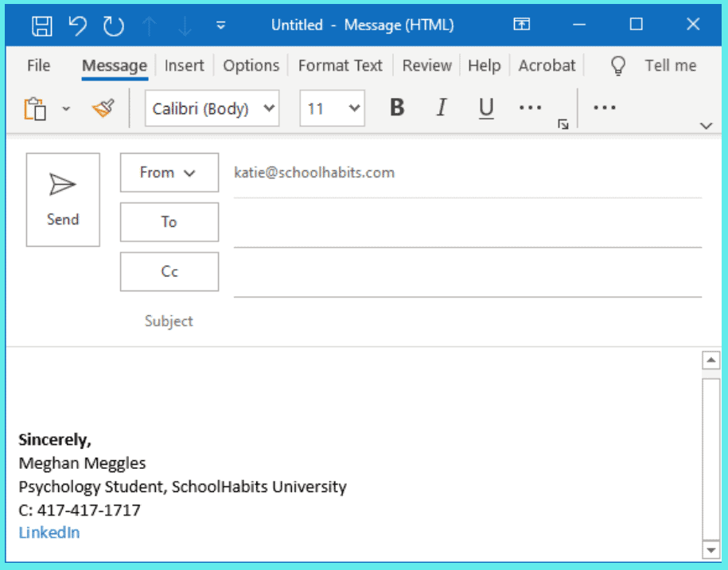Open the Help tab
This screenshot has height=570, width=728.
point(485,65)
